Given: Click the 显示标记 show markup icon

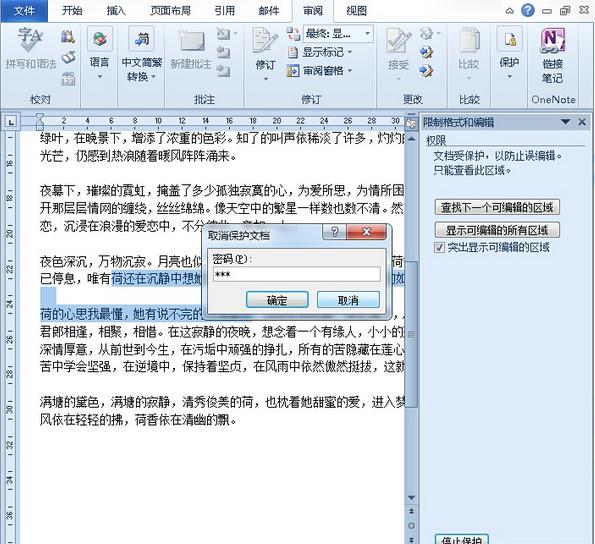Looking at the screenshot, I should (x=293, y=52).
